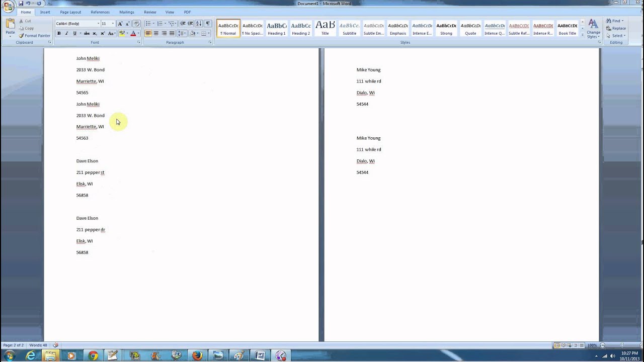Copy the selected text
The image size is (644, 362).
point(26,28)
